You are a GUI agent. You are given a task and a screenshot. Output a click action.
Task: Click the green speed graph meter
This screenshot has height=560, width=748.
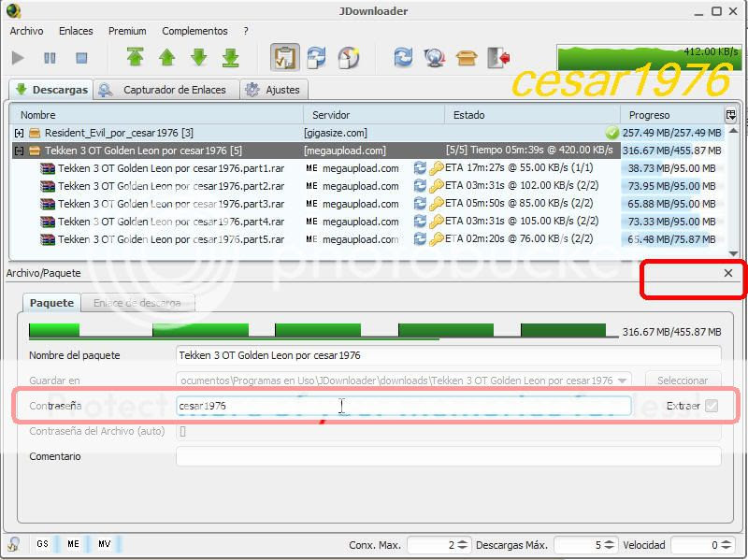pos(649,58)
